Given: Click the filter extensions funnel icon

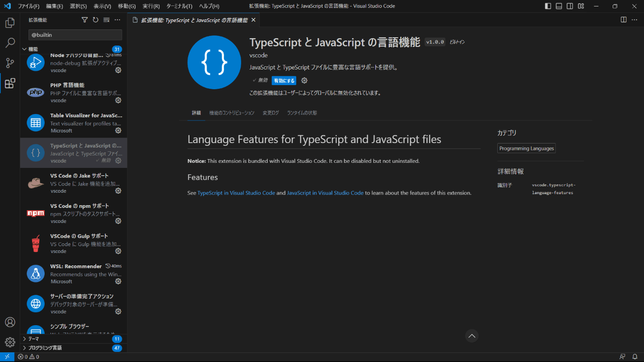Looking at the screenshot, I should [x=85, y=20].
